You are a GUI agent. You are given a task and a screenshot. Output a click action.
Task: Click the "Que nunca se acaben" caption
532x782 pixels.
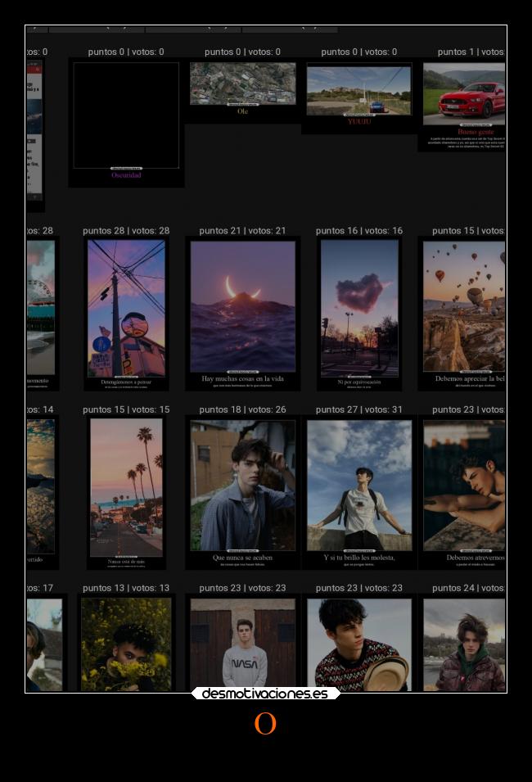click(242, 558)
